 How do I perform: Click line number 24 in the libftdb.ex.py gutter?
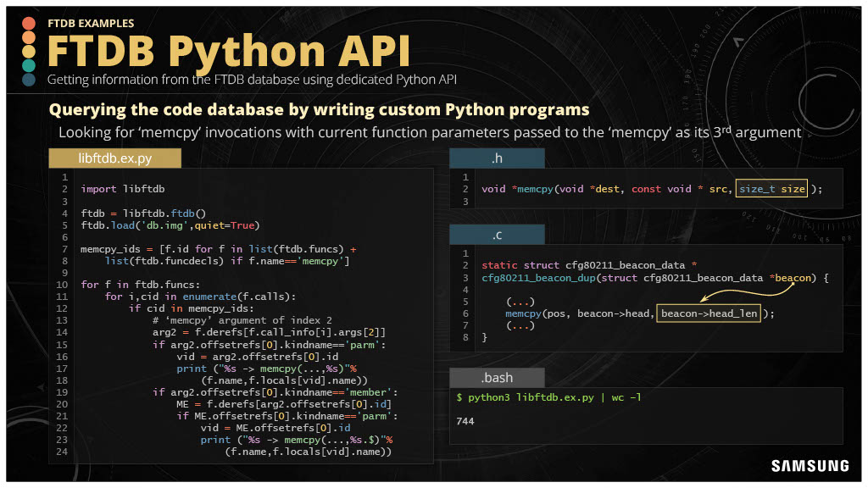click(61, 452)
